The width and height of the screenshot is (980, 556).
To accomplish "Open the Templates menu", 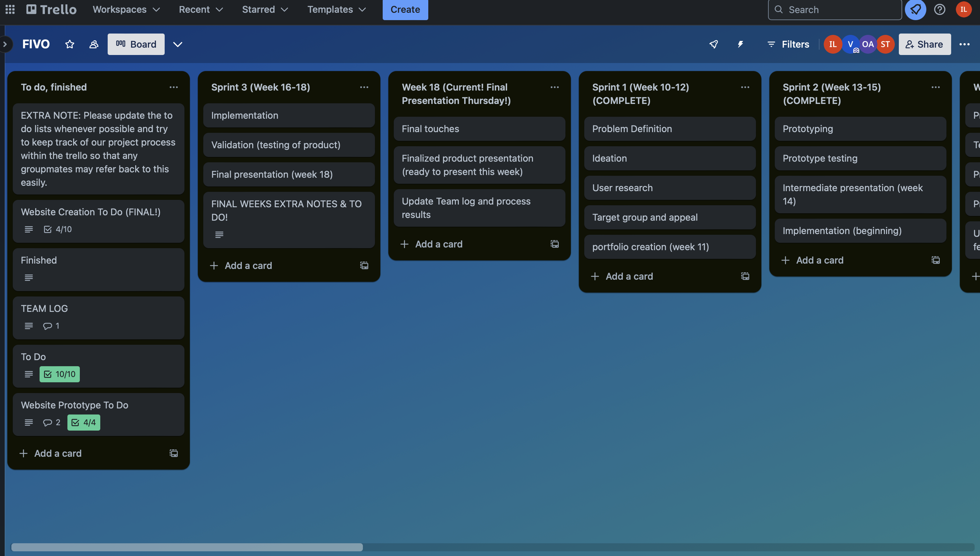I will tap(336, 9).
